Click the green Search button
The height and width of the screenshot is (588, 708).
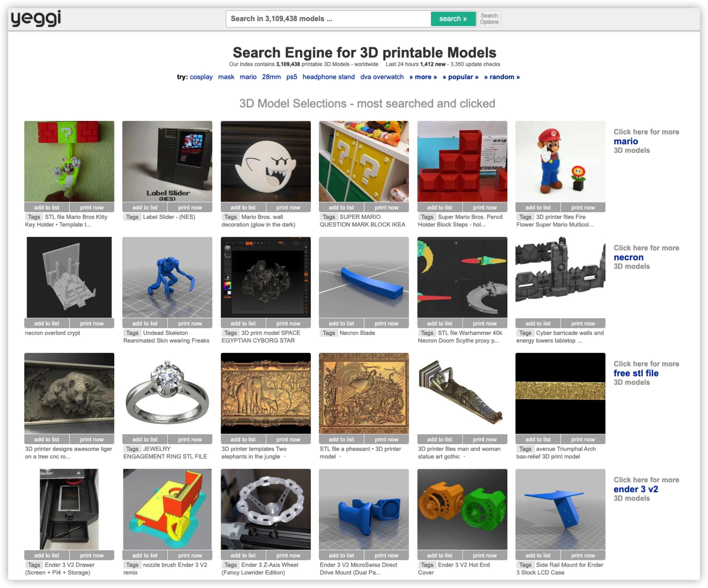pyautogui.click(x=452, y=18)
